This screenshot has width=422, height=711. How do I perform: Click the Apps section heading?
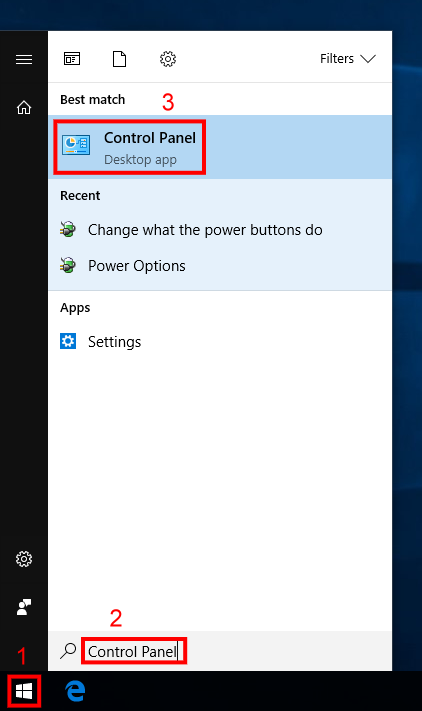[75, 308]
